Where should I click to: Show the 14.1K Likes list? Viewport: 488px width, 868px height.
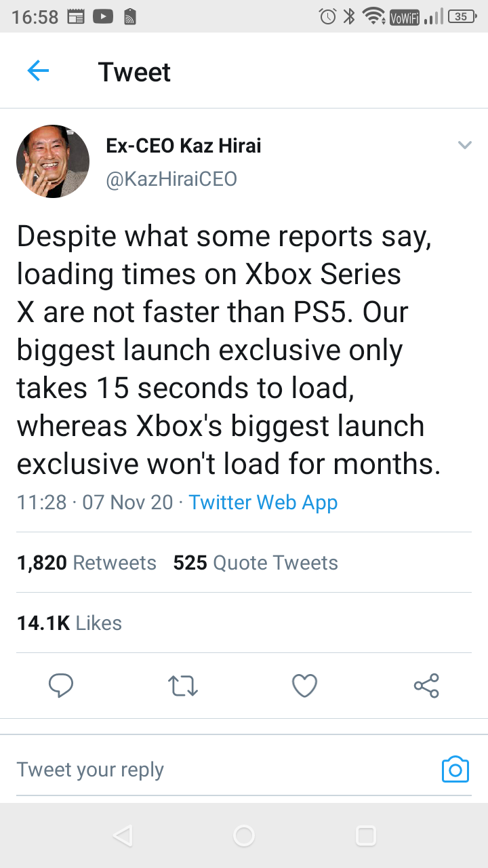pos(69,623)
